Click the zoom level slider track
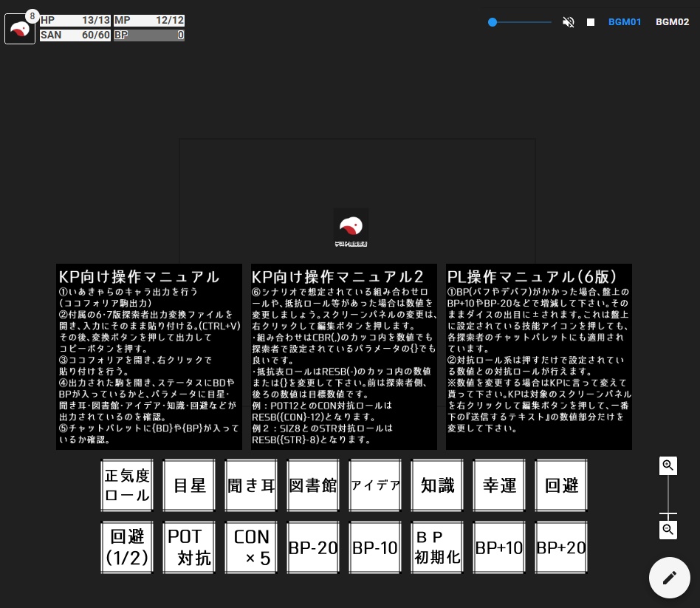The width and height of the screenshot is (700, 608). coord(668,498)
